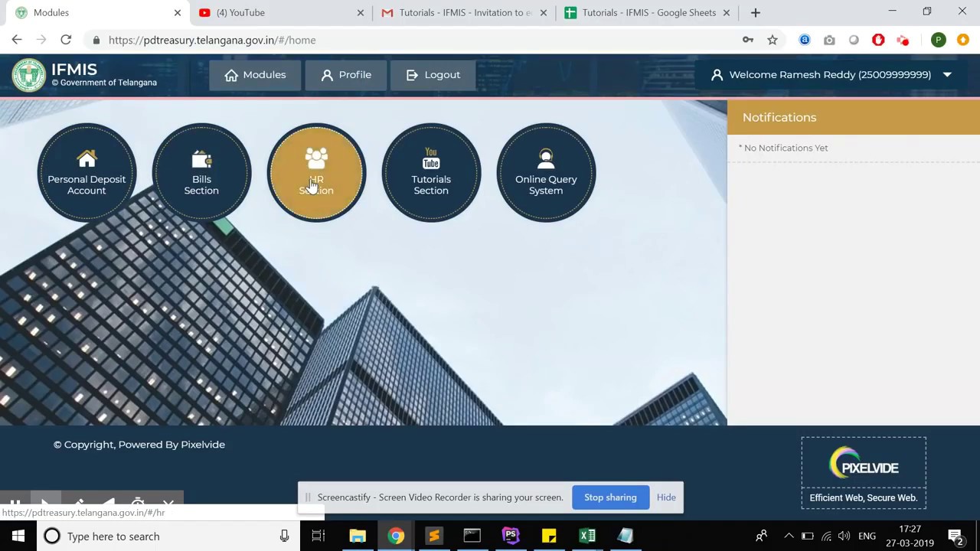Viewport: 980px width, 551px height.
Task: Open the Personal Deposit Account module
Action: pos(87,172)
